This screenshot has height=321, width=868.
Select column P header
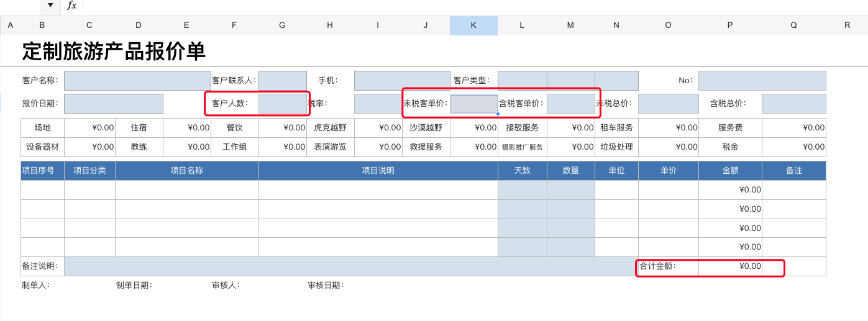[x=730, y=25]
